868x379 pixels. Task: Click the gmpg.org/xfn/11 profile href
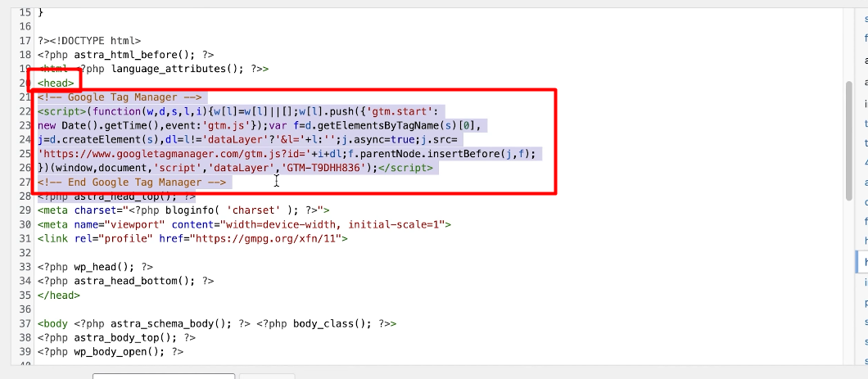pos(267,239)
